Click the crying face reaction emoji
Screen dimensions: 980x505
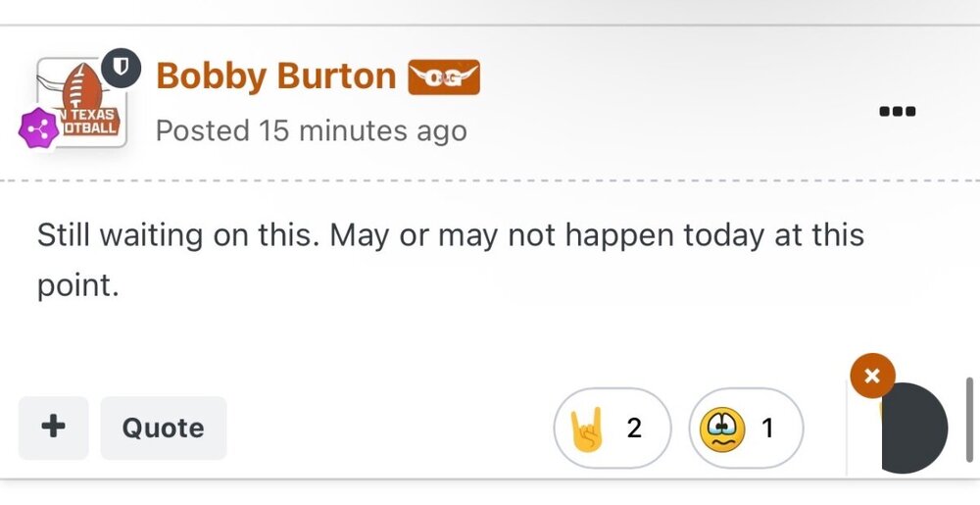722,429
